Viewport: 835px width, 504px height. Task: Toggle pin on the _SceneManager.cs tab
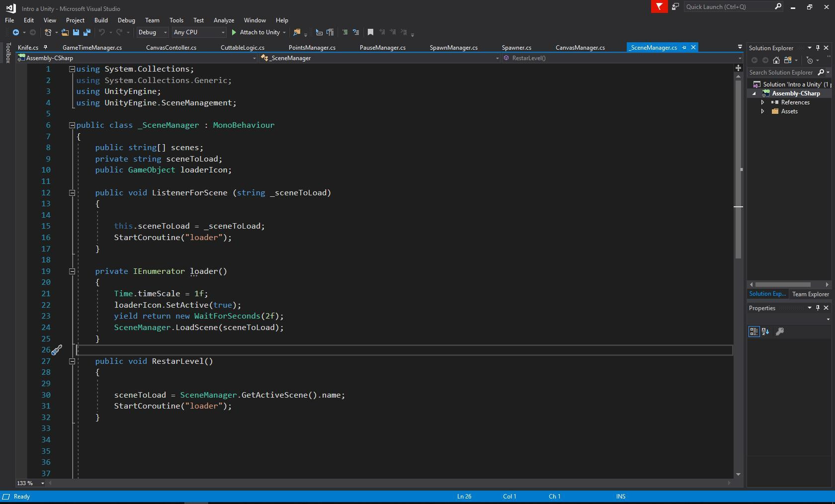684,47
